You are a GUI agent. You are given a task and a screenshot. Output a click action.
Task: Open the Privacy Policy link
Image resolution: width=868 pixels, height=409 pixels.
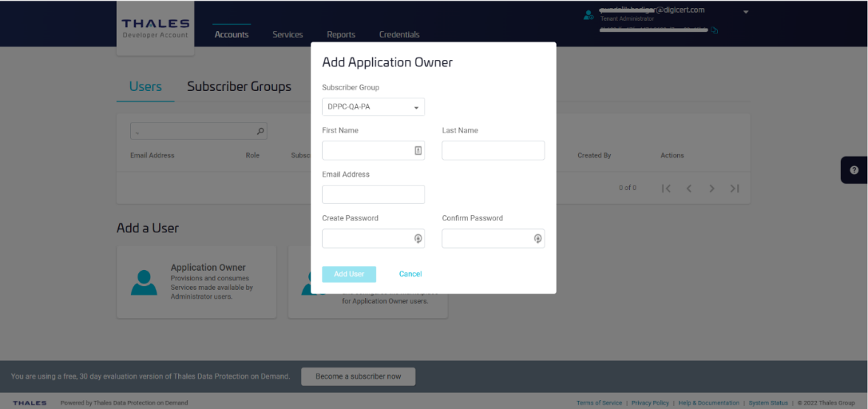pyautogui.click(x=650, y=403)
